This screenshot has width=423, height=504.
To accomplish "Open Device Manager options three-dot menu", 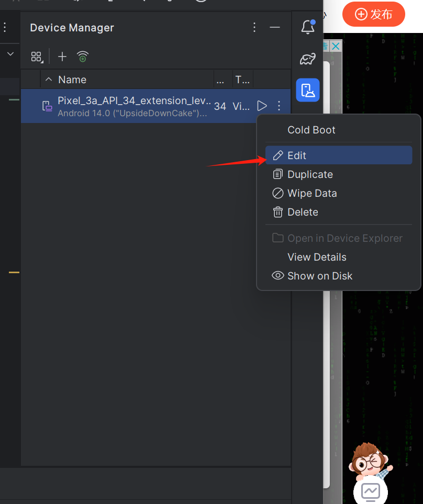I will [254, 27].
